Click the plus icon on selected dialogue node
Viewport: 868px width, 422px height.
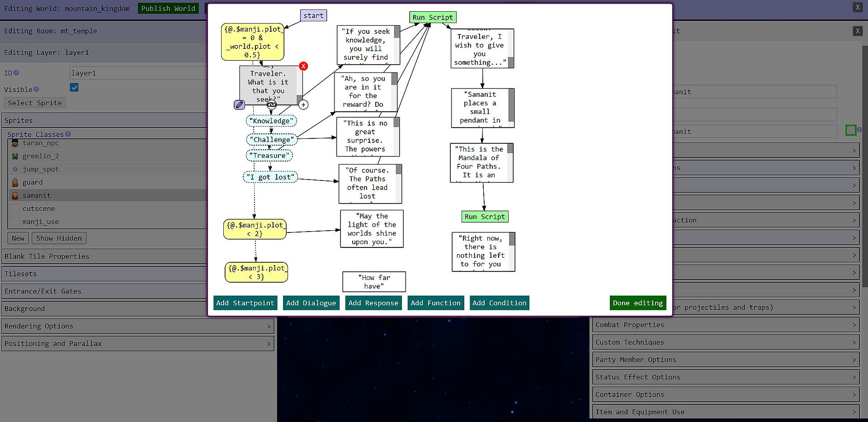[303, 105]
